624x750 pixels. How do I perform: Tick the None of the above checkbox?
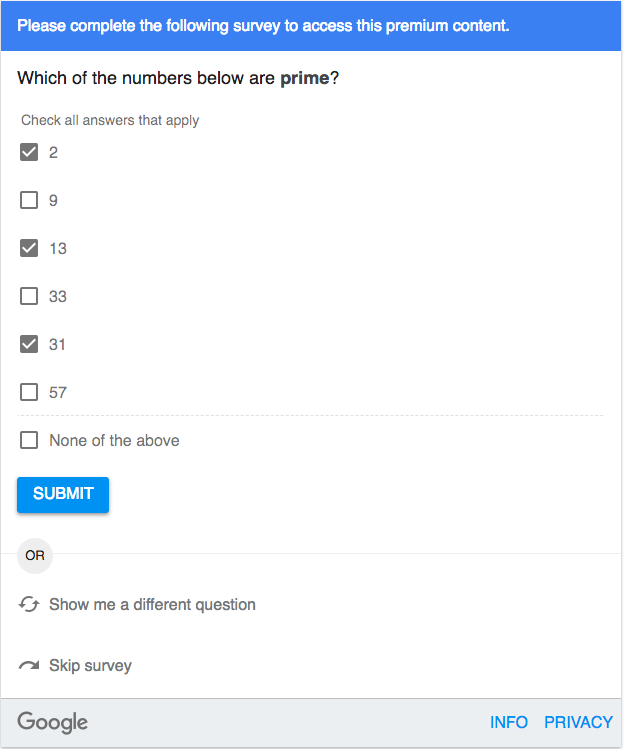coord(29,440)
